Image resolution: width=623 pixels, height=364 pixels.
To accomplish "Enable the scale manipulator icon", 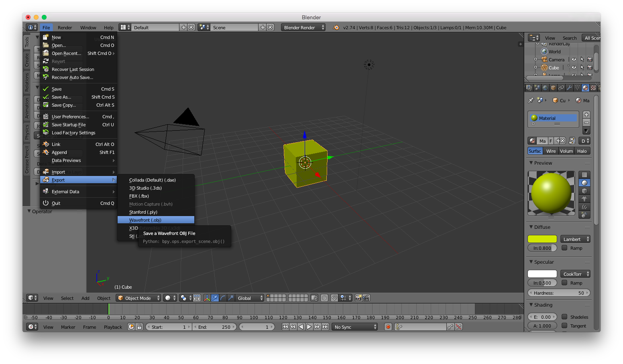I will (x=231, y=298).
